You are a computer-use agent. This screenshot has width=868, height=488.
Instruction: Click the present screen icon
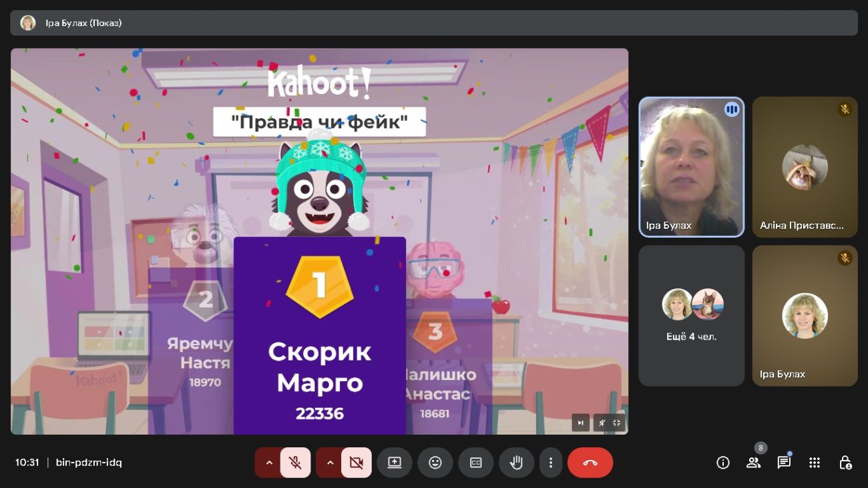395,463
